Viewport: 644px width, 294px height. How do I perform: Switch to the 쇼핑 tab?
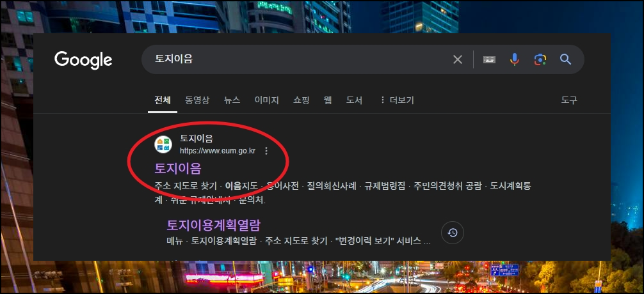(x=302, y=100)
